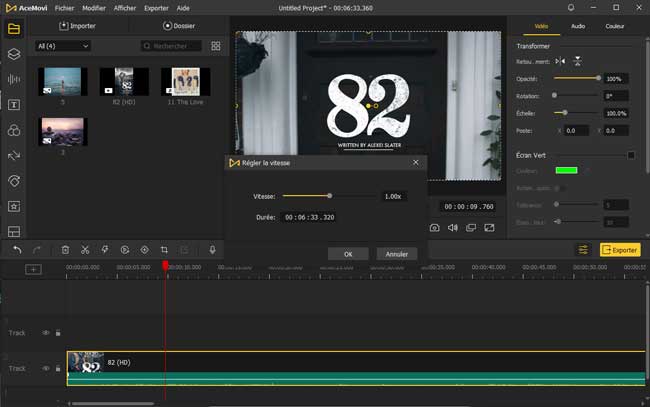
Task: Take a snapshot with the camera icon
Action: (435, 228)
